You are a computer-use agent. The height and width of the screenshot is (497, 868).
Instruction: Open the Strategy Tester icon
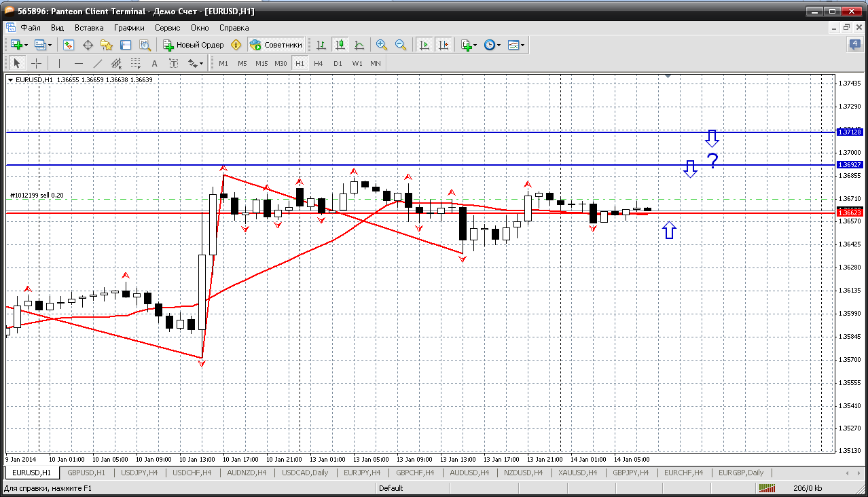point(145,45)
